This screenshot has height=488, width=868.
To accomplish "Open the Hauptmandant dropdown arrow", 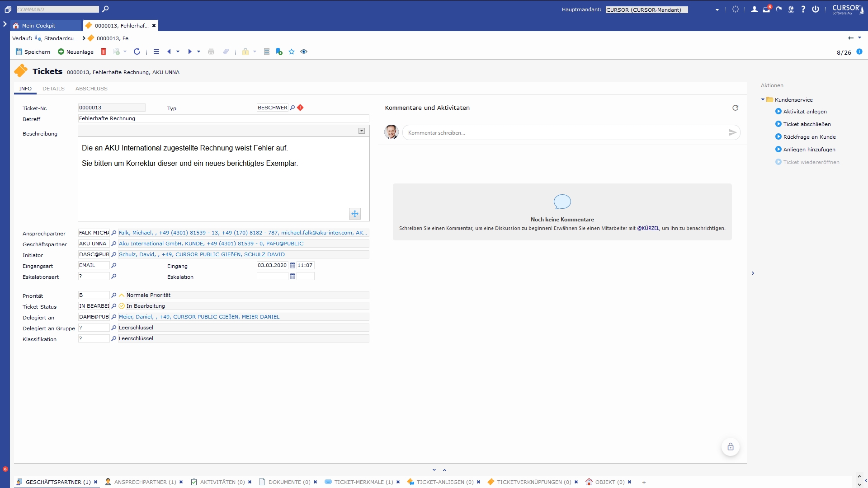I will pyautogui.click(x=717, y=9).
